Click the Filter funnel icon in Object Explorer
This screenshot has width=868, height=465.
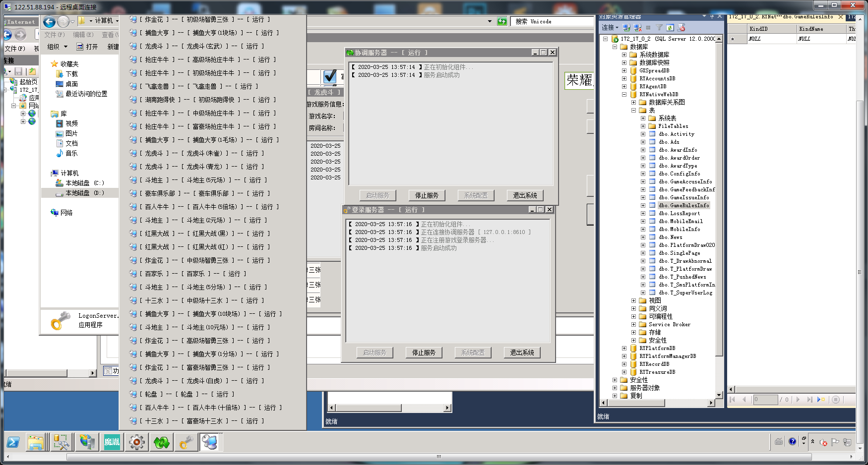659,28
